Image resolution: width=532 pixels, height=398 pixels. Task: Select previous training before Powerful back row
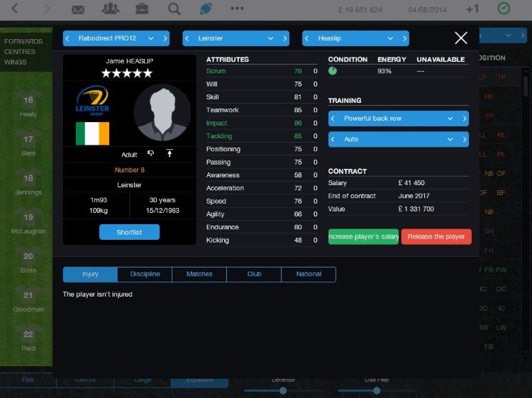pos(333,118)
